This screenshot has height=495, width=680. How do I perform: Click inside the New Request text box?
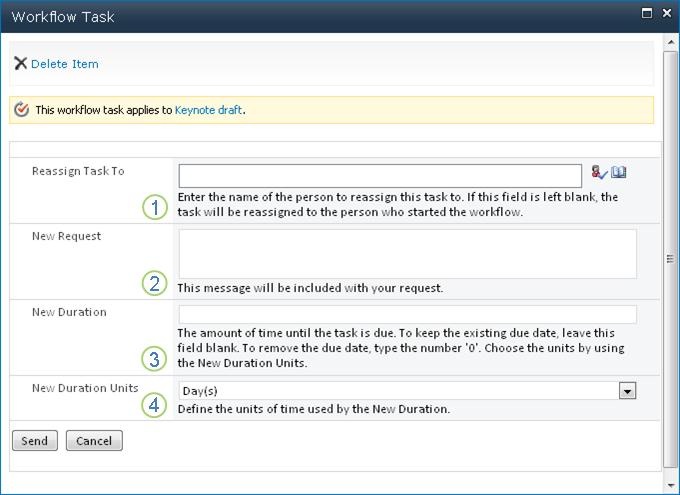pos(407,254)
